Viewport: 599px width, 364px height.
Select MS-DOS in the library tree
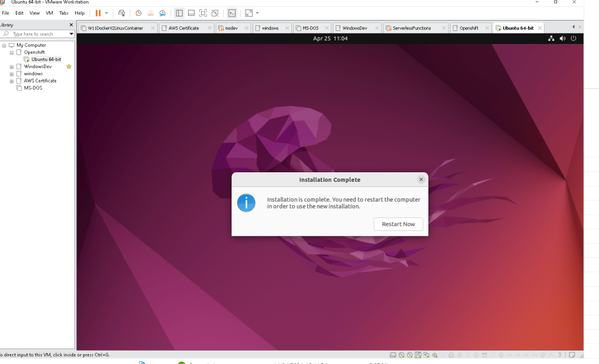33,88
